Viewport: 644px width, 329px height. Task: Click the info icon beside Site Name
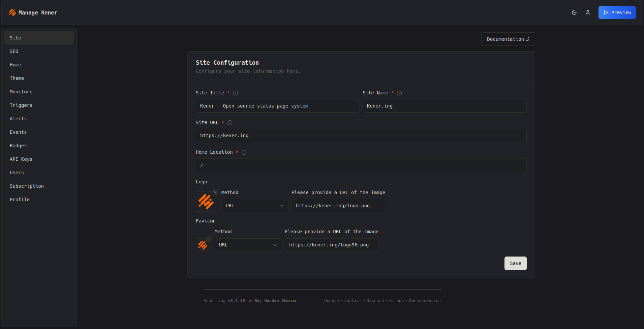(x=399, y=93)
